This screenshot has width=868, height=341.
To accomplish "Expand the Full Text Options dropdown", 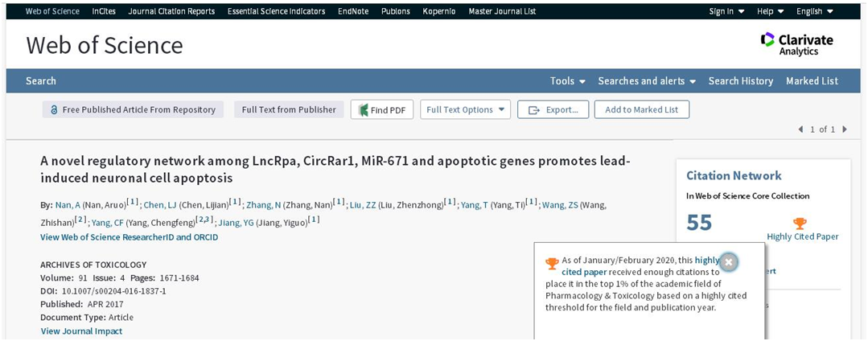I will coord(465,109).
